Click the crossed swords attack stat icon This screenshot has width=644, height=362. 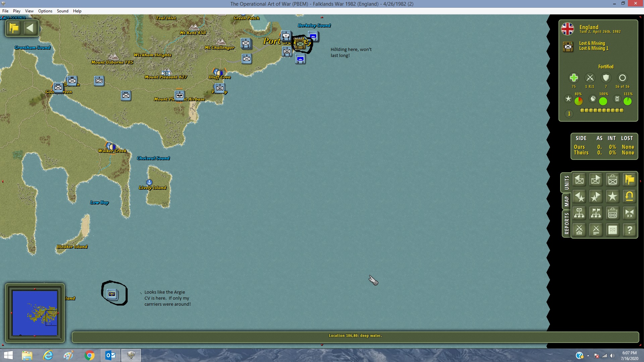click(590, 78)
